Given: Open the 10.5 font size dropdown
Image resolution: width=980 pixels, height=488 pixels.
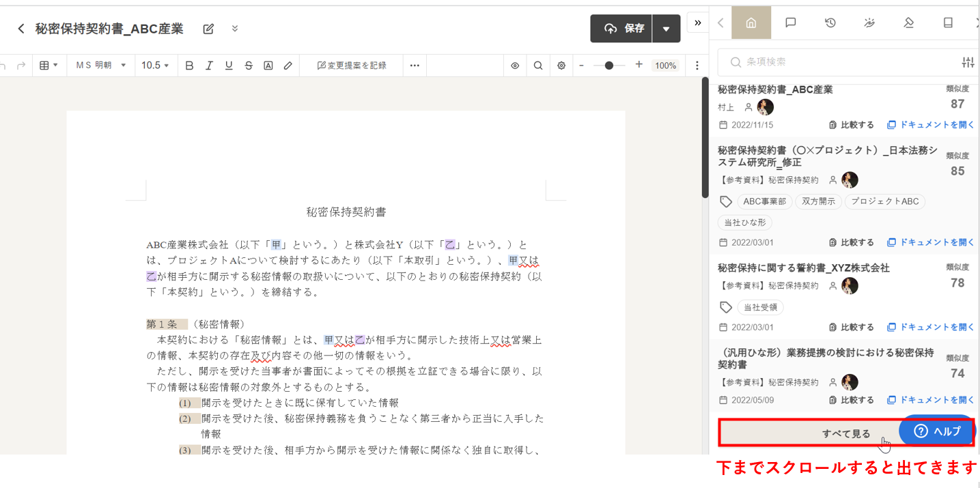Looking at the screenshot, I should [x=155, y=66].
